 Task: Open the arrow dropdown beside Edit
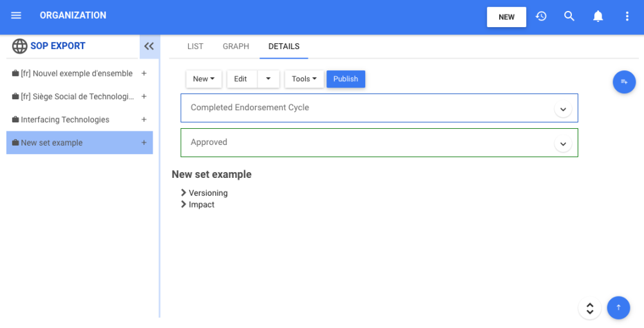click(x=269, y=79)
